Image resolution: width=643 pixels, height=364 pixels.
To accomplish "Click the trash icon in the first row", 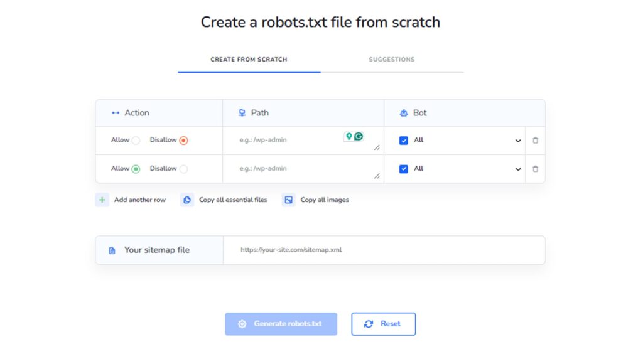I will [x=535, y=141].
